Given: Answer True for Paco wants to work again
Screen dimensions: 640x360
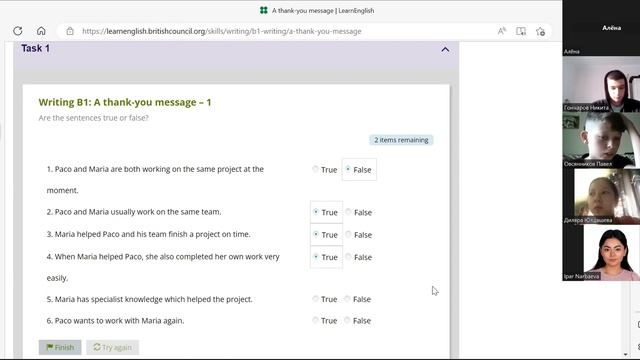Looking at the screenshot, I should (315, 320).
